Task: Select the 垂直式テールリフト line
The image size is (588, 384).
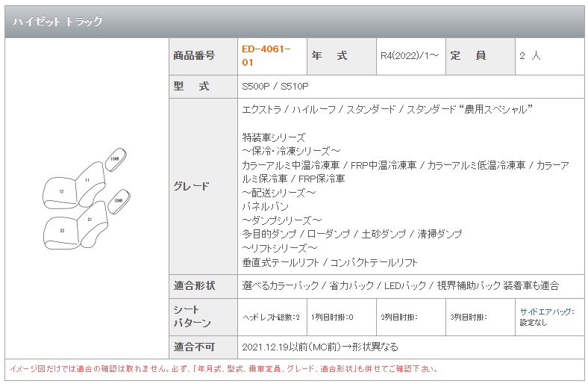Action: (330, 262)
